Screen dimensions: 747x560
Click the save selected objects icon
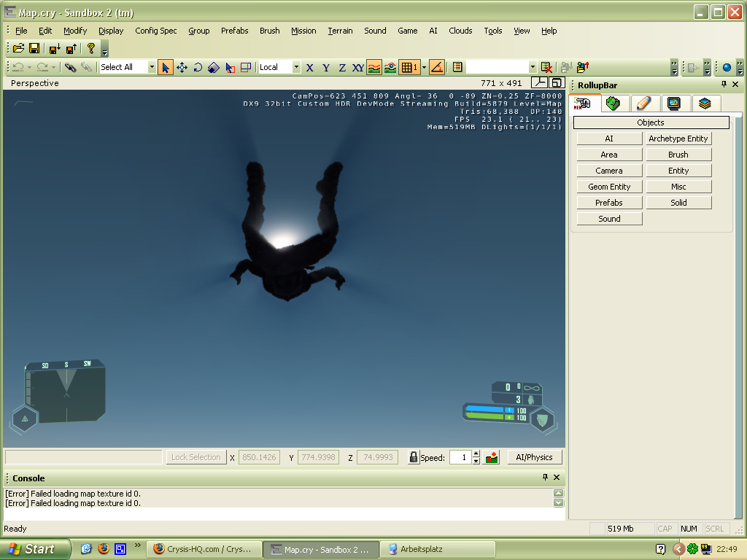tap(55, 48)
